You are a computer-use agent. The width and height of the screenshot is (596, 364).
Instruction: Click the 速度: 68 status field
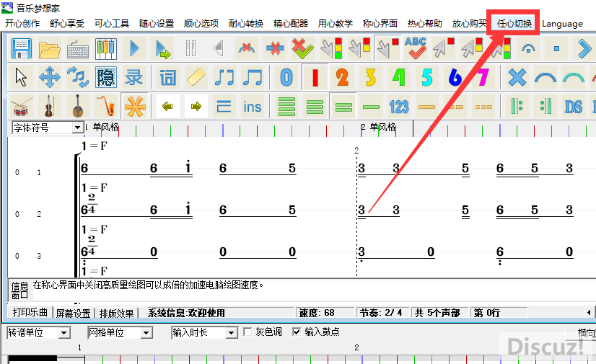click(325, 313)
